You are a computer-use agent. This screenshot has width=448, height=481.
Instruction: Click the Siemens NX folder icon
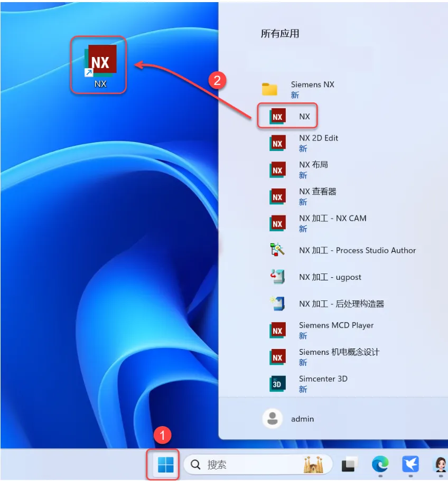pos(269,89)
